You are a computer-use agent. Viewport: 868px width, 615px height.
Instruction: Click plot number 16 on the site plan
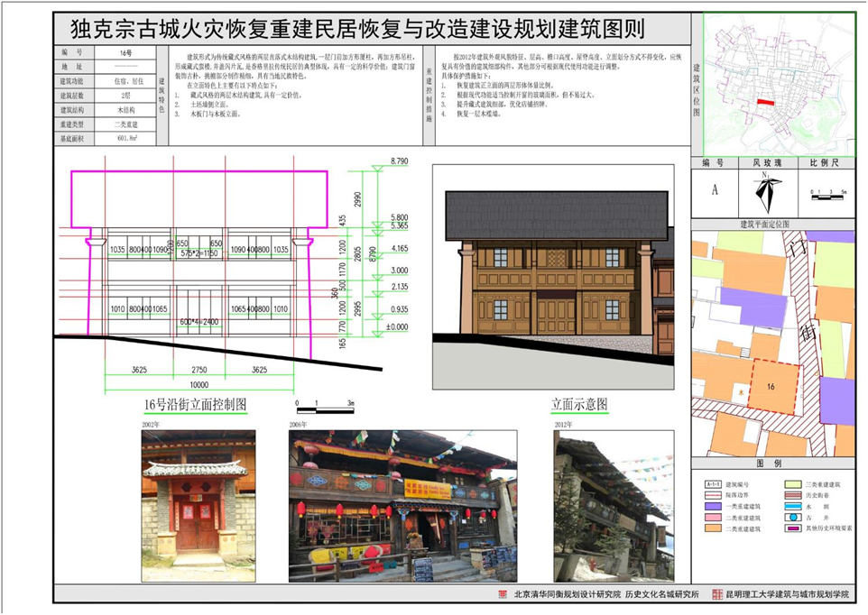(771, 386)
